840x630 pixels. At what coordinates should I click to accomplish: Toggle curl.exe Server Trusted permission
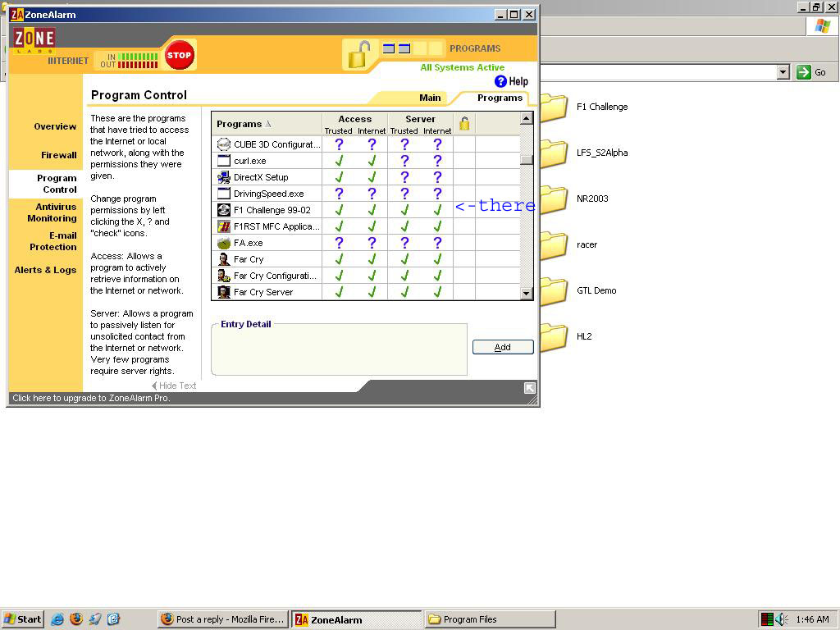404,161
